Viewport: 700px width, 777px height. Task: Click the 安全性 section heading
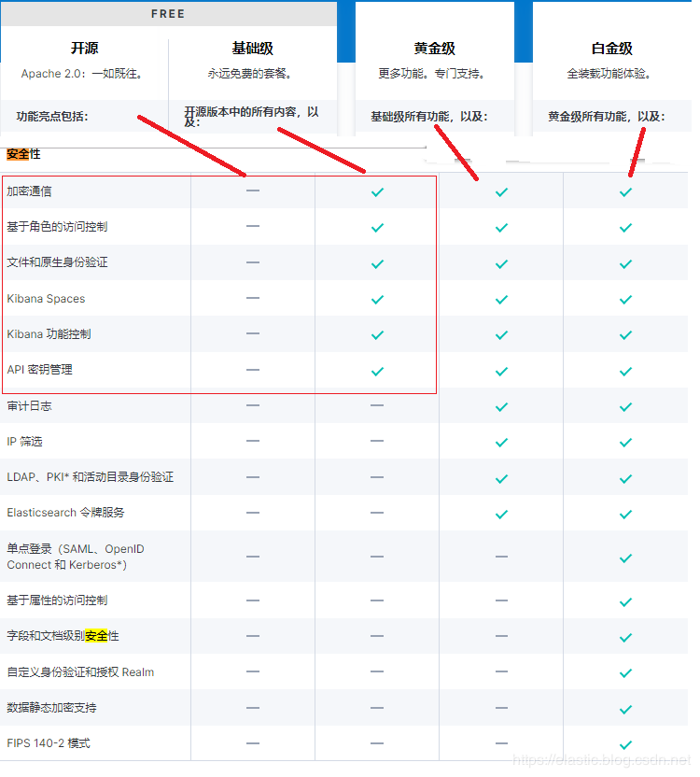click(23, 154)
